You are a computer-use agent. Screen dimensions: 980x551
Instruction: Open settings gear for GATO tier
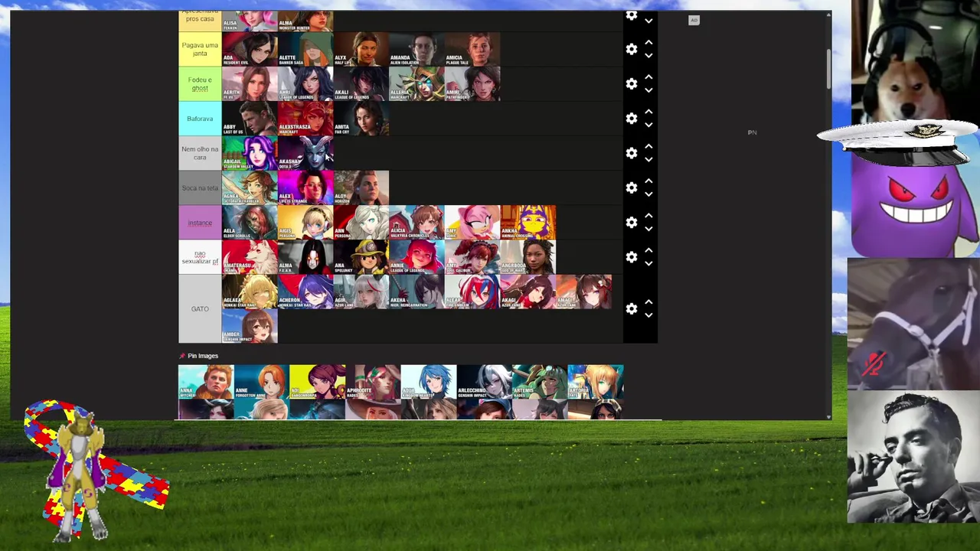click(x=632, y=308)
